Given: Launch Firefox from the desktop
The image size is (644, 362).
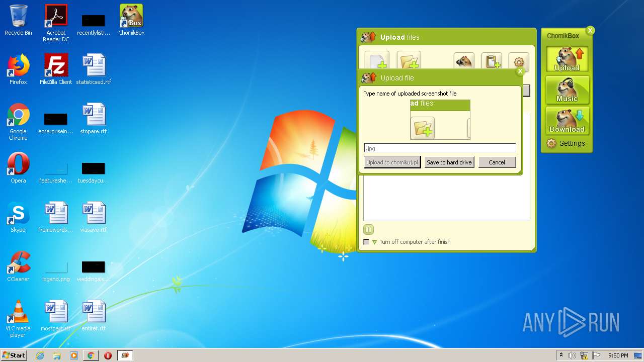Looking at the screenshot, I should [x=18, y=70].
